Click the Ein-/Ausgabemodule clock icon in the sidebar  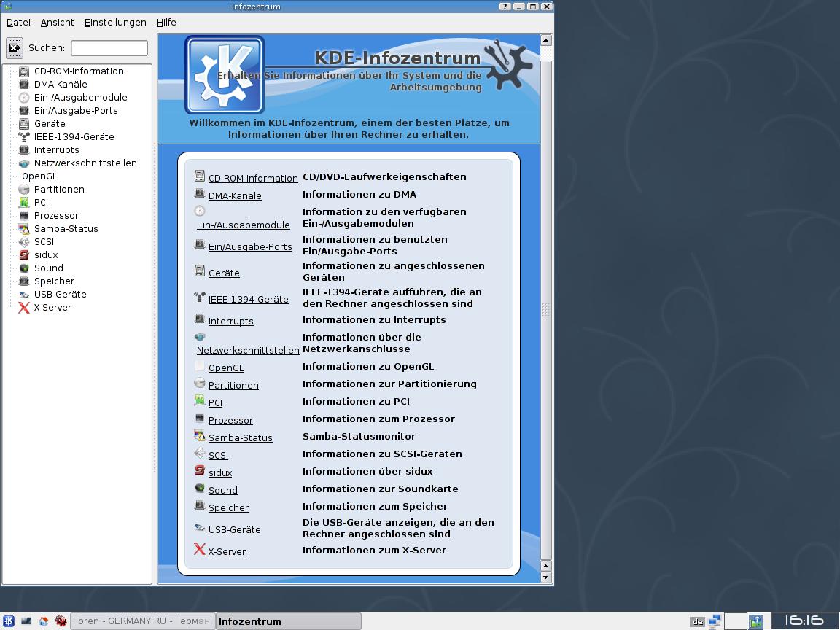[23, 98]
